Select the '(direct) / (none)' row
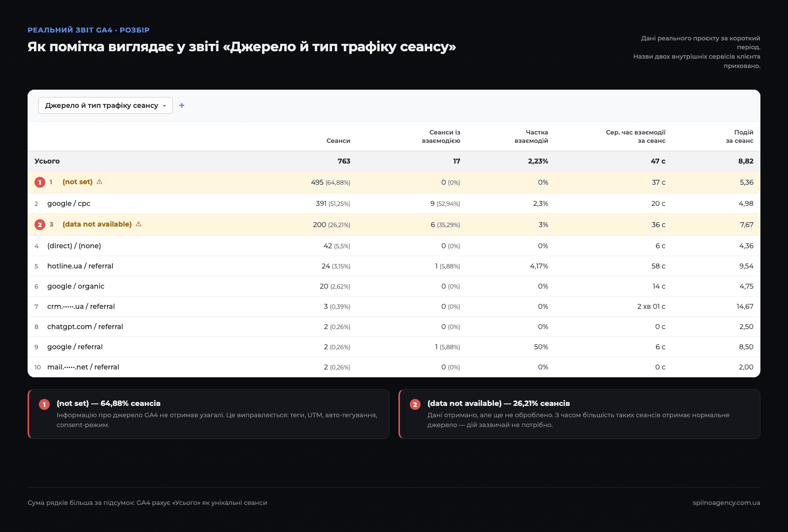The height and width of the screenshot is (532, 788). point(394,246)
